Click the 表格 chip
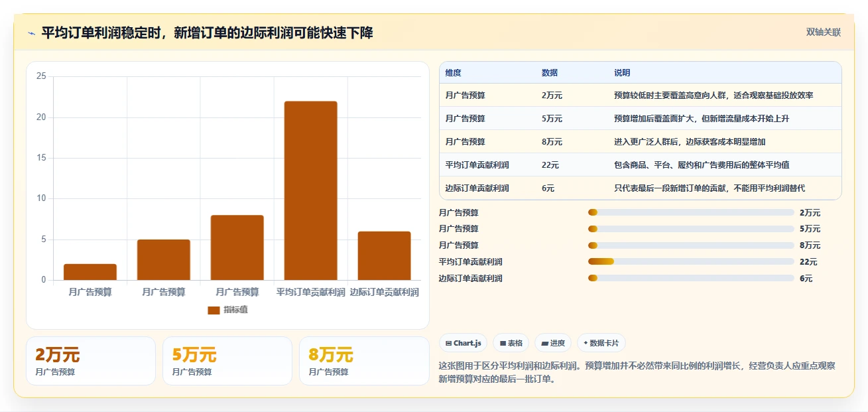The image size is (868, 412). [x=511, y=343]
